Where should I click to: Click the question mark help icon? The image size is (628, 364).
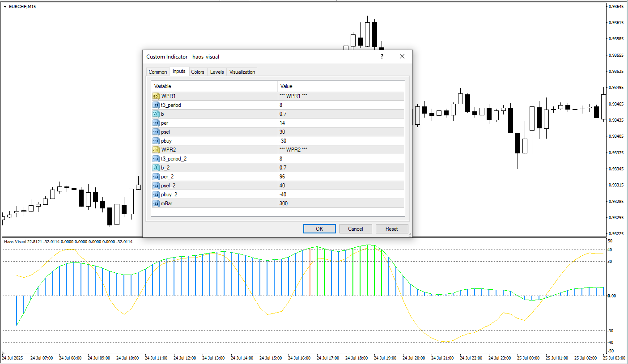coord(382,56)
